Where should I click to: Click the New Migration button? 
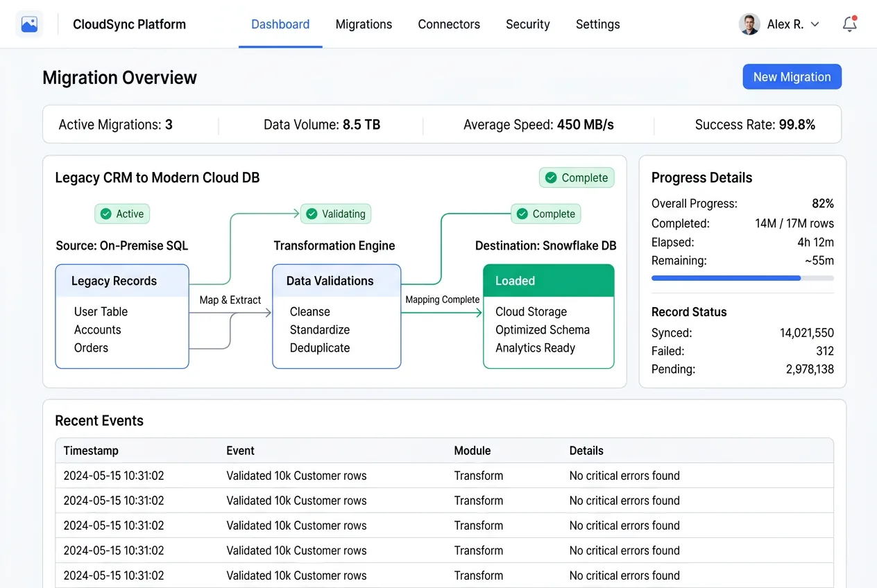click(x=792, y=76)
